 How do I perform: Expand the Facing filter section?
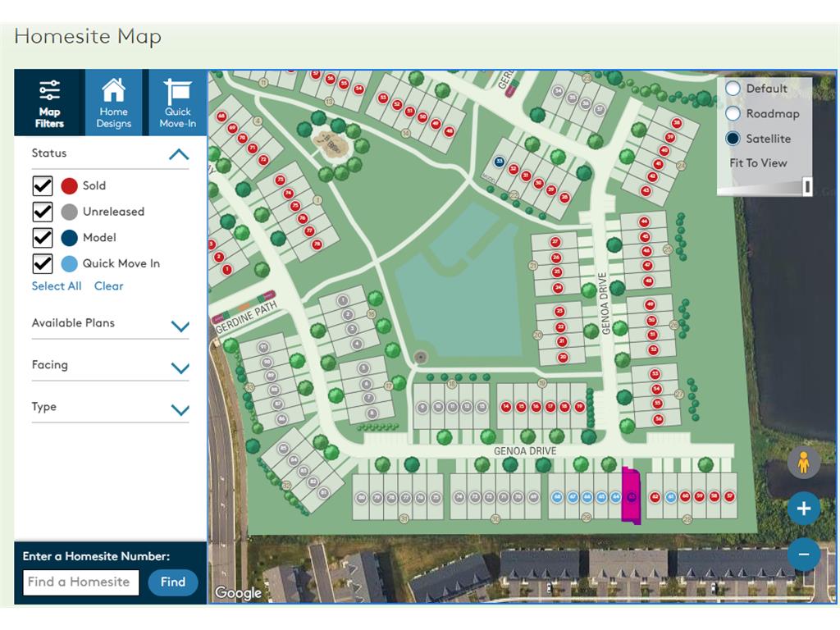click(x=180, y=367)
